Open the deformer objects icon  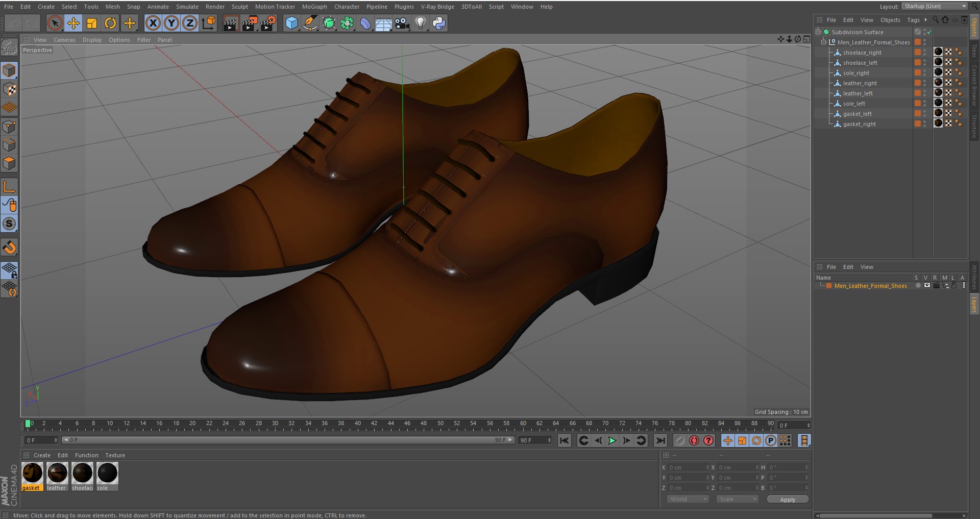point(365,23)
